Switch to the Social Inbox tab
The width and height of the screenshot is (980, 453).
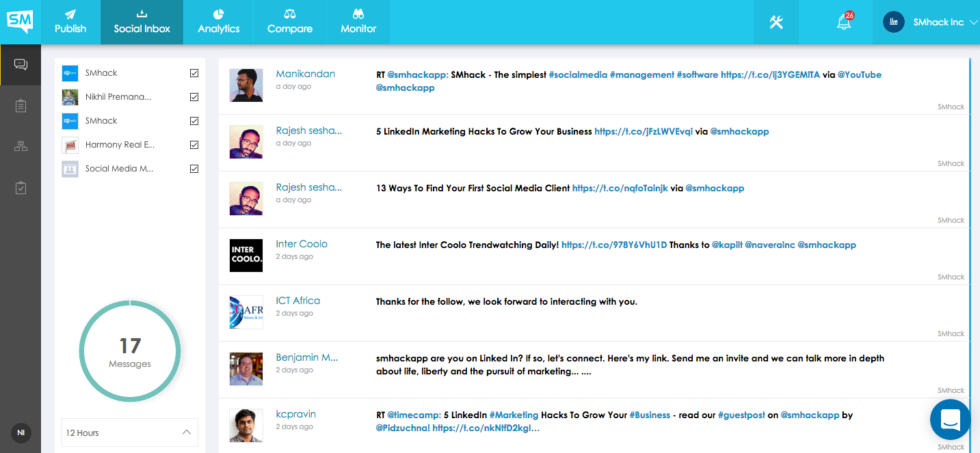point(142,22)
